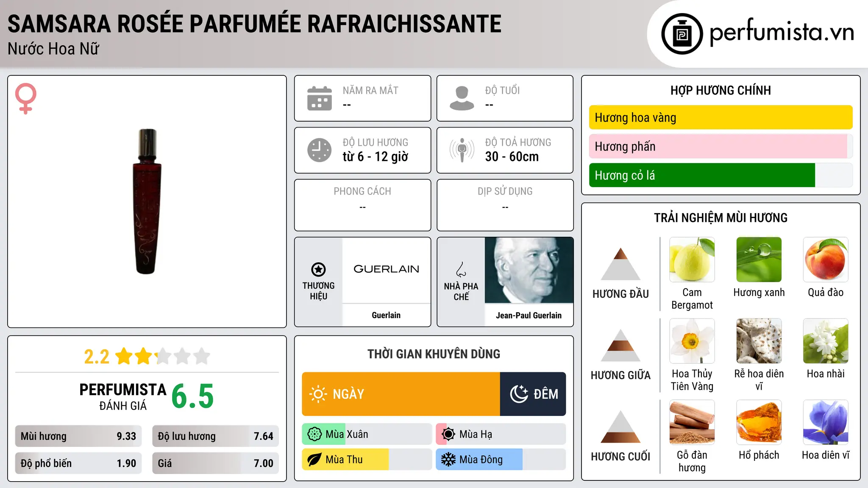This screenshot has height=488, width=868.
Task: Select the Hoa diên vĩ iris image
Action: click(826, 422)
